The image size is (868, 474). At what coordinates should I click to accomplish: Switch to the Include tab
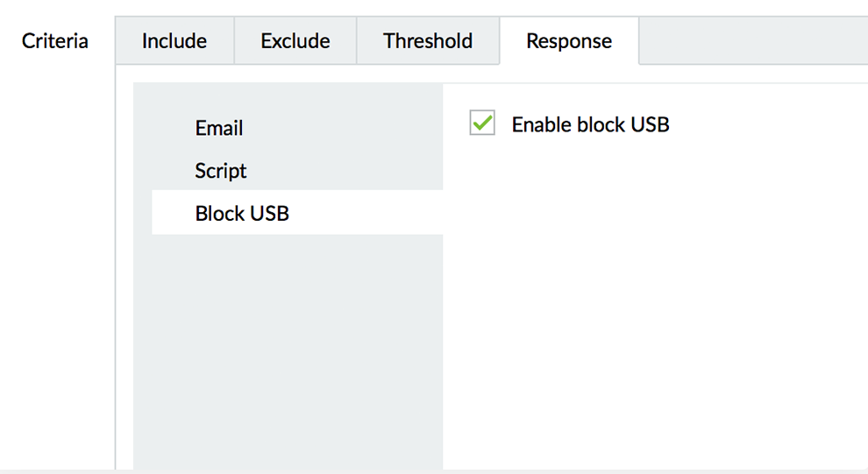(x=174, y=41)
